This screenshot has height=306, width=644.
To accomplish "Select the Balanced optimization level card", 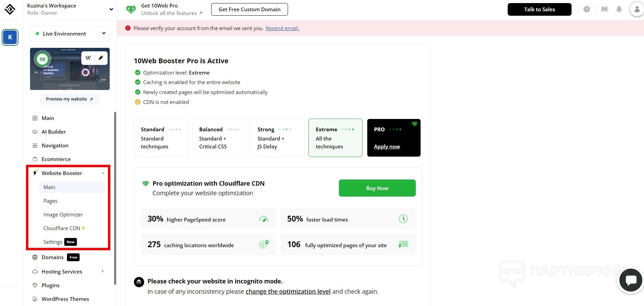I will click(x=219, y=138).
